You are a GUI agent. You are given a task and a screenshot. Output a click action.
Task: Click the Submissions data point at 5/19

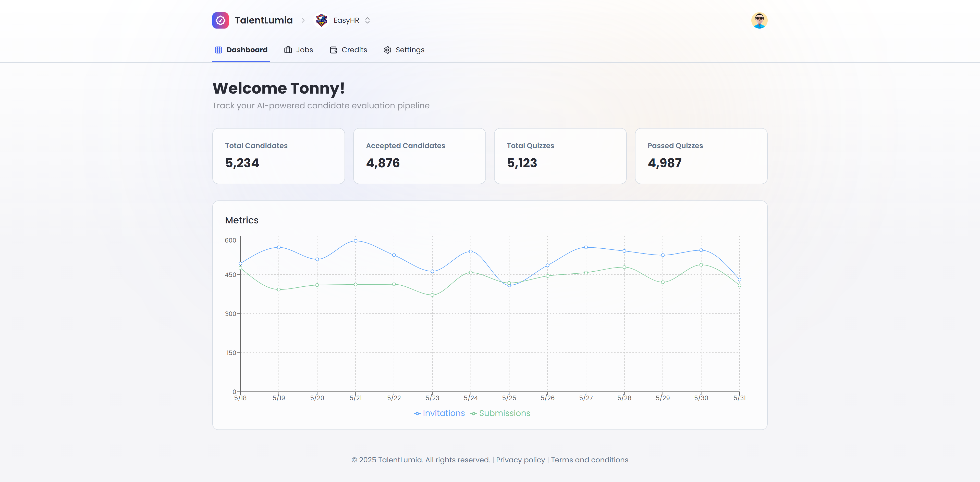coord(279,290)
